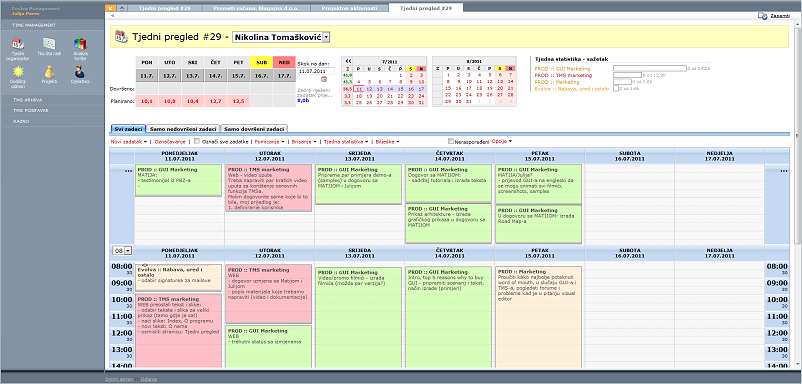The height and width of the screenshot is (384, 802).
Task: Toggle the Označi sve zadatke checkbox
Action: click(x=196, y=141)
